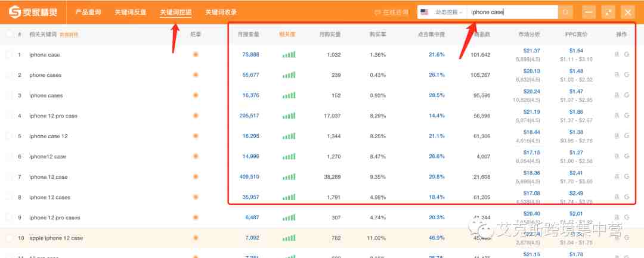Viewport: 644px width, 258px height.
Task: Open the US flag marketplace selector
Action: click(425, 13)
